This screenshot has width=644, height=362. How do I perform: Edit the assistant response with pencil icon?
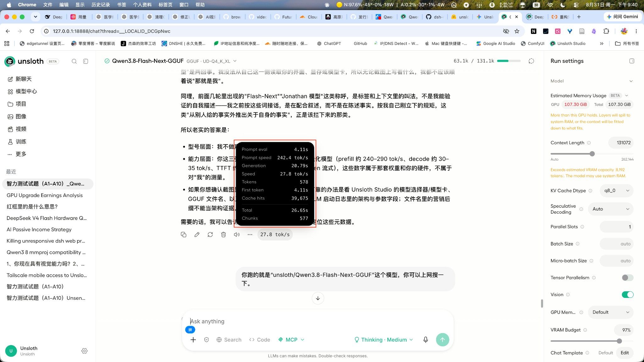[x=197, y=234]
